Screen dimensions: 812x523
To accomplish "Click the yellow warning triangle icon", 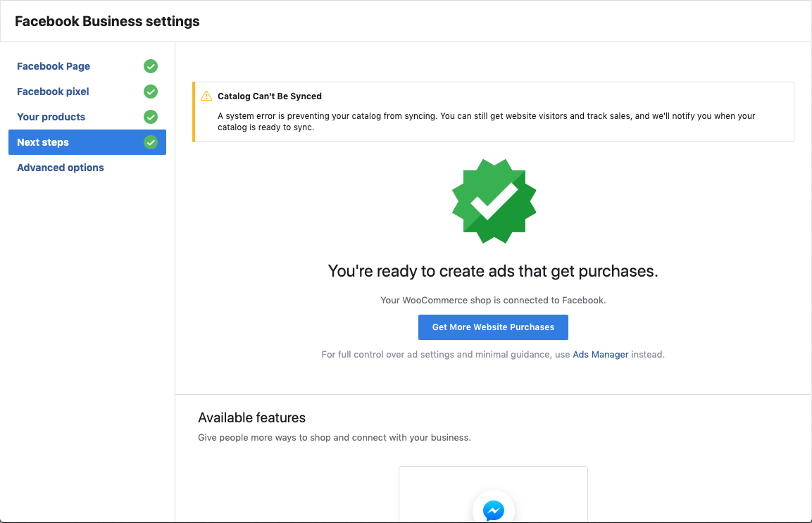I will [206, 96].
